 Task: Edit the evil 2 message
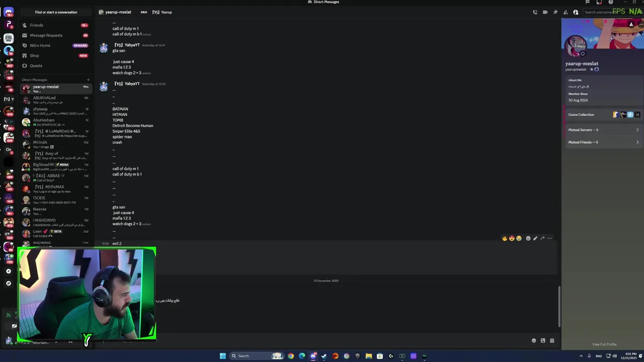point(535,238)
